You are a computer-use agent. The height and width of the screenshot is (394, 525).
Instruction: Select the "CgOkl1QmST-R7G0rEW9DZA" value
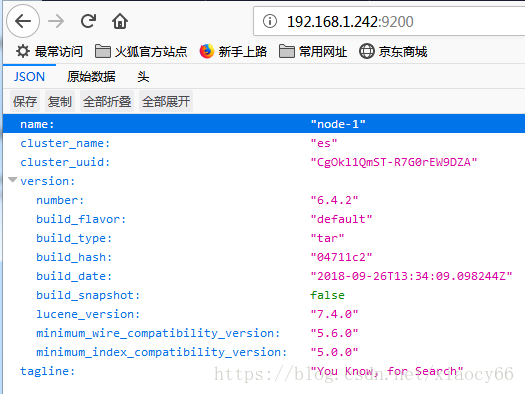394,162
